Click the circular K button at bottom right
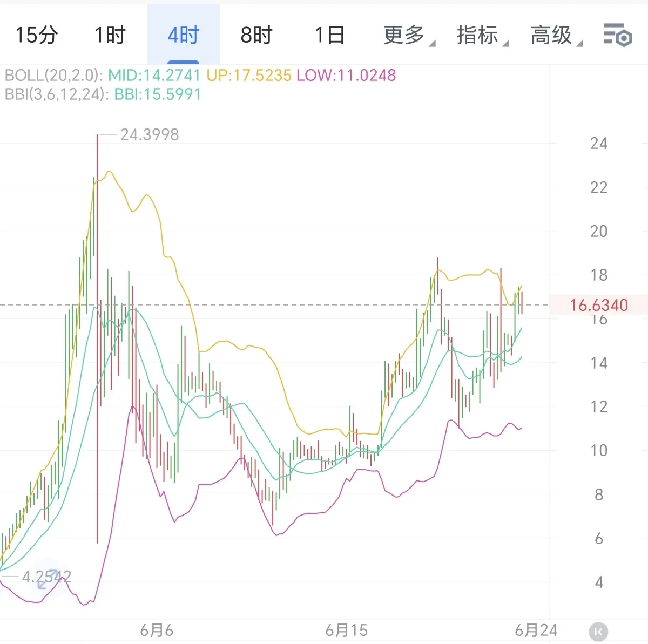This screenshot has height=644, width=648. click(x=598, y=631)
